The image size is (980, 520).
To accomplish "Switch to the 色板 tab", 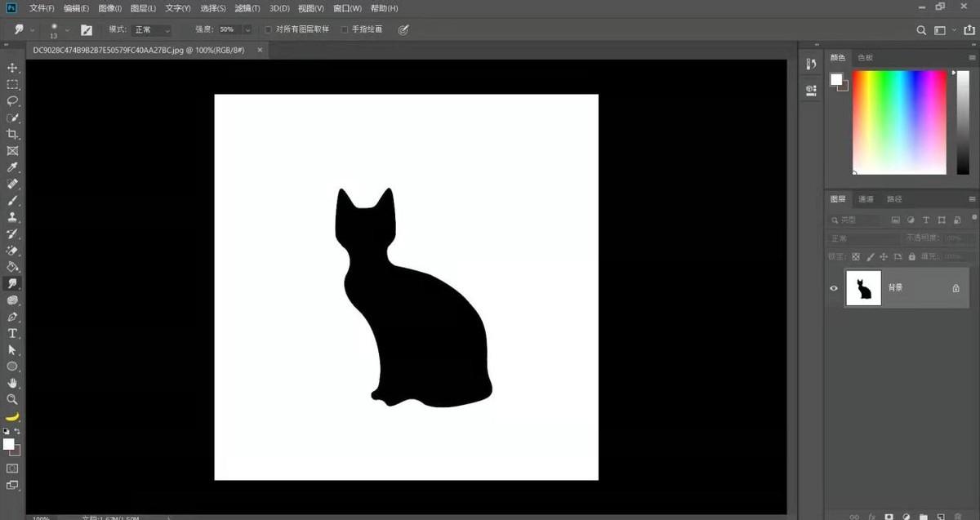I will point(865,58).
